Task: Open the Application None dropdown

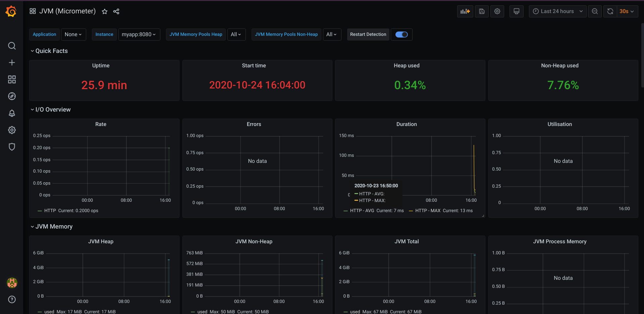Action: pyautogui.click(x=73, y=35)
